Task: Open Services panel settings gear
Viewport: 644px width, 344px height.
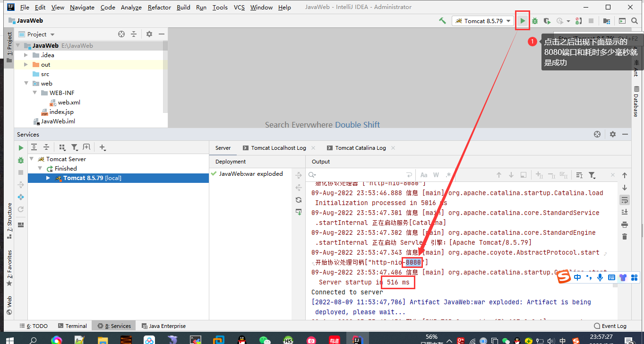Action: coord(613,134)
